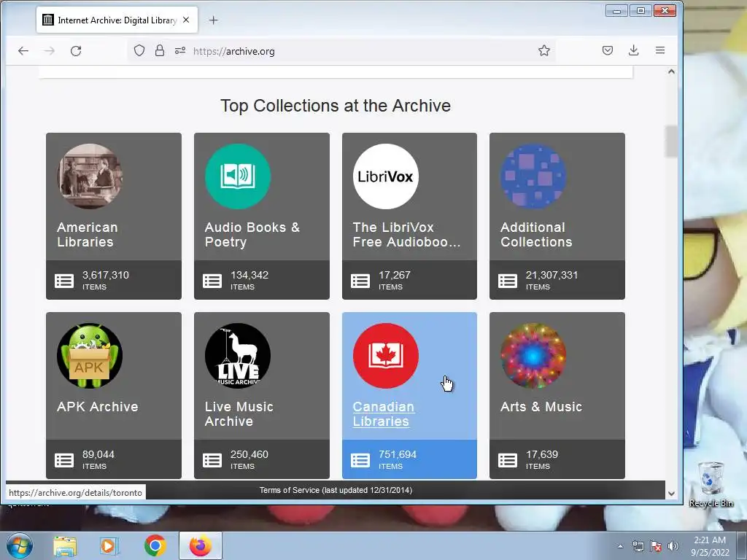This screenshot has width=747, height=560.
Task: Click list icon beside 134,342 items
Action: tap(212, 281)
